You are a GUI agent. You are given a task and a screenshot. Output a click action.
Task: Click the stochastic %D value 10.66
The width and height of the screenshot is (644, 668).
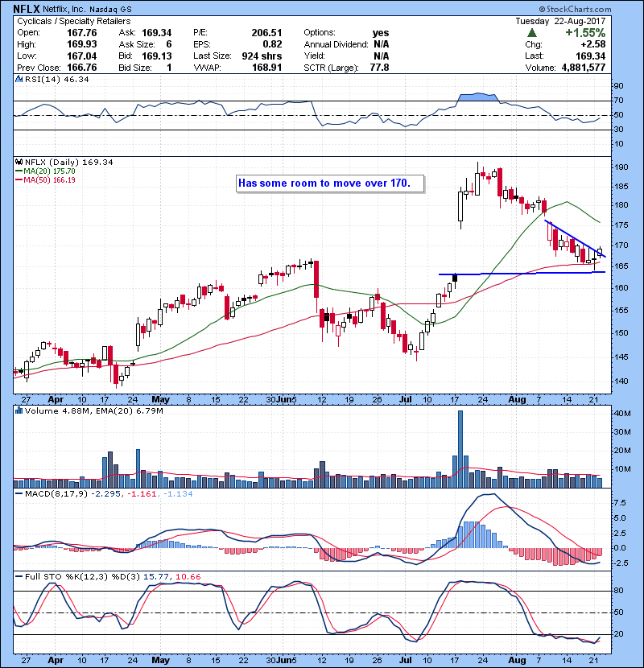click(x=188, y=577)
